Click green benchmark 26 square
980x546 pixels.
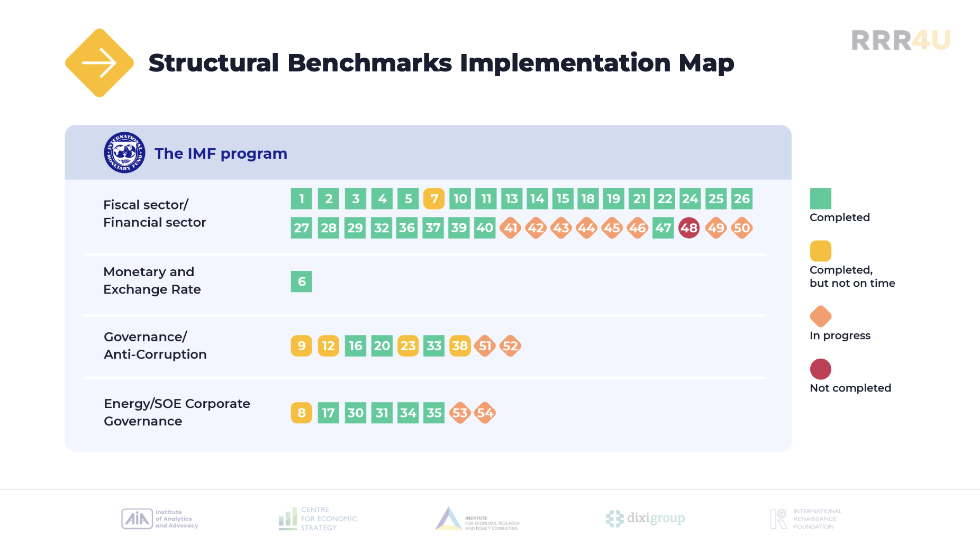point(742,199)
